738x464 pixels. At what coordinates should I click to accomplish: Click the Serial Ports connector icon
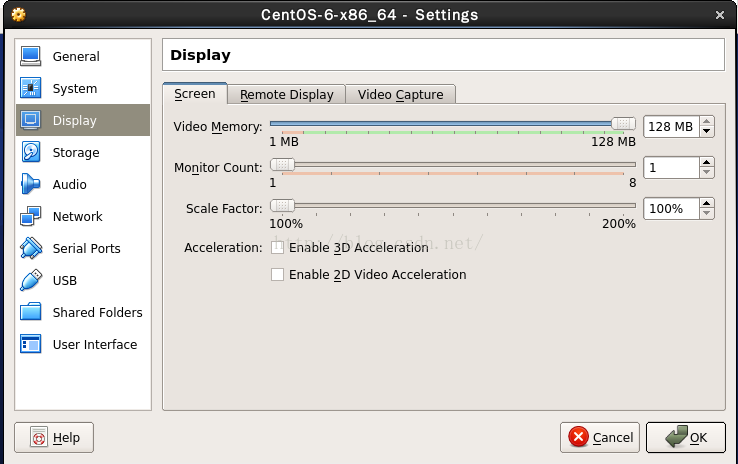coord(31,248)
